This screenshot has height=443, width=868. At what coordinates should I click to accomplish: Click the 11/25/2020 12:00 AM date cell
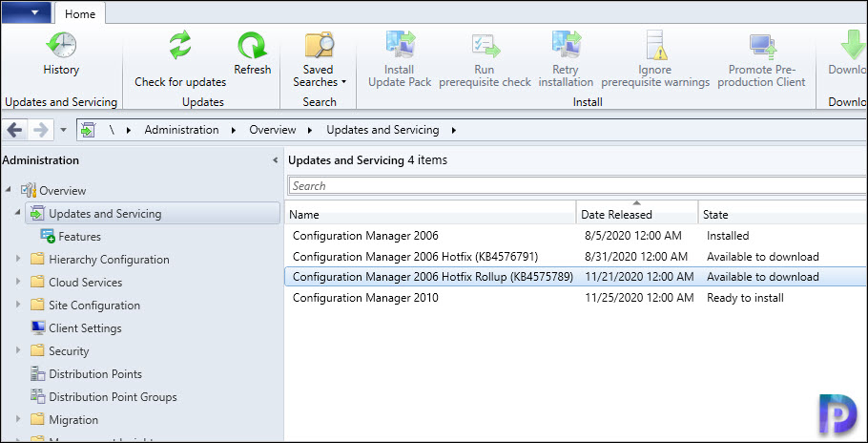639,297
